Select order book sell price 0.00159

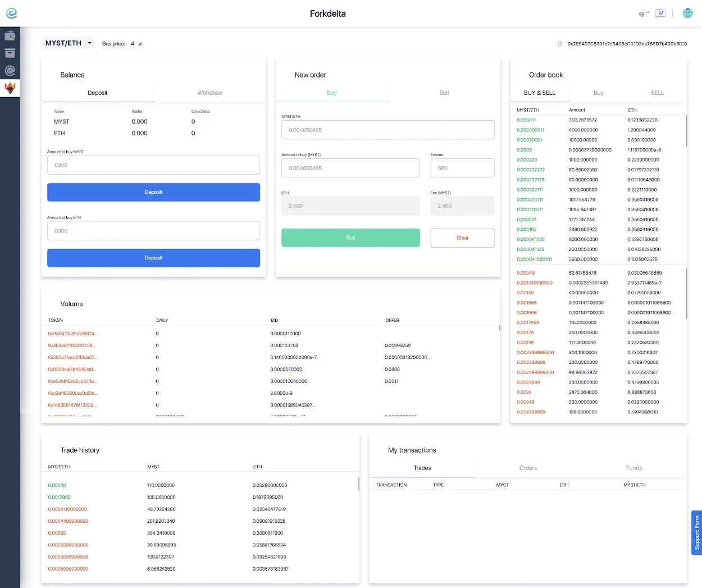point(525,293)
